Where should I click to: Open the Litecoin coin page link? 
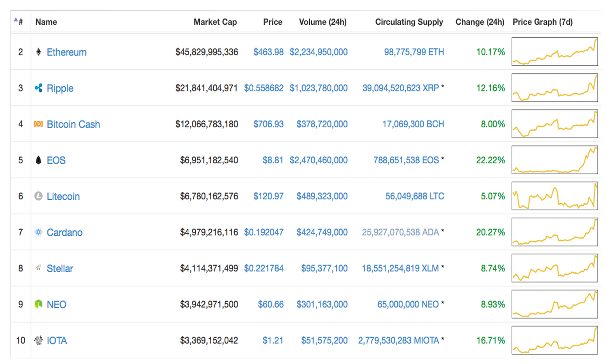(63, 196)
